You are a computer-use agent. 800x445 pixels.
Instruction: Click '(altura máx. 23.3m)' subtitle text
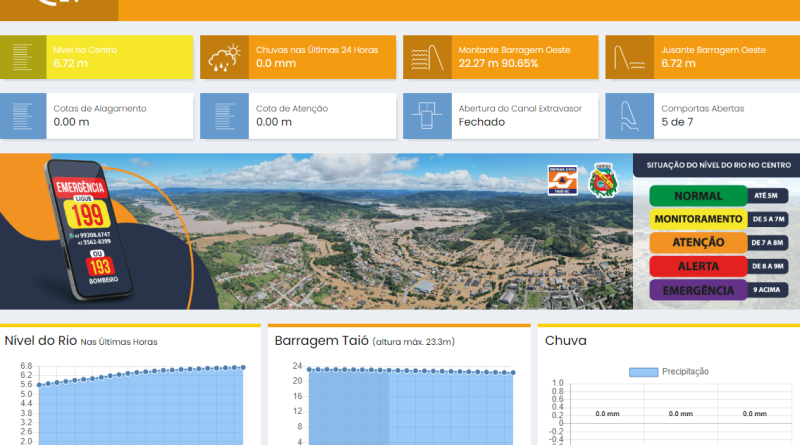[x=413, y=342]
